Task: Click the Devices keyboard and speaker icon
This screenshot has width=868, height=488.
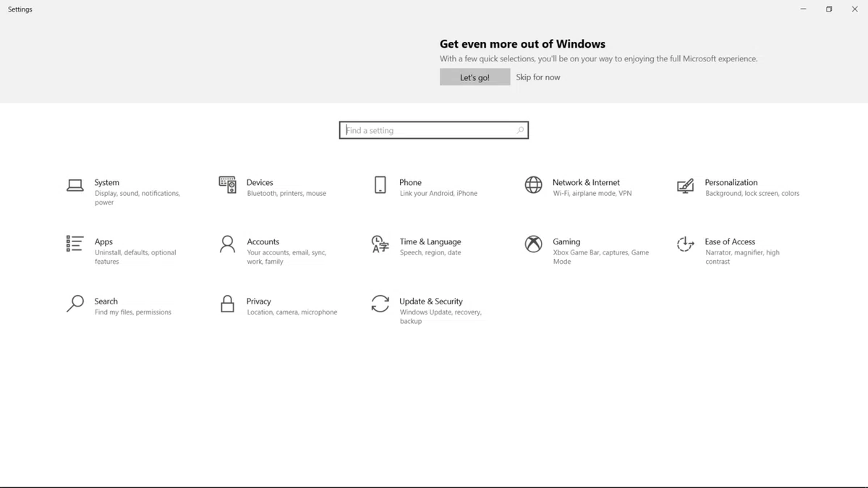Action: click(228, 185)
